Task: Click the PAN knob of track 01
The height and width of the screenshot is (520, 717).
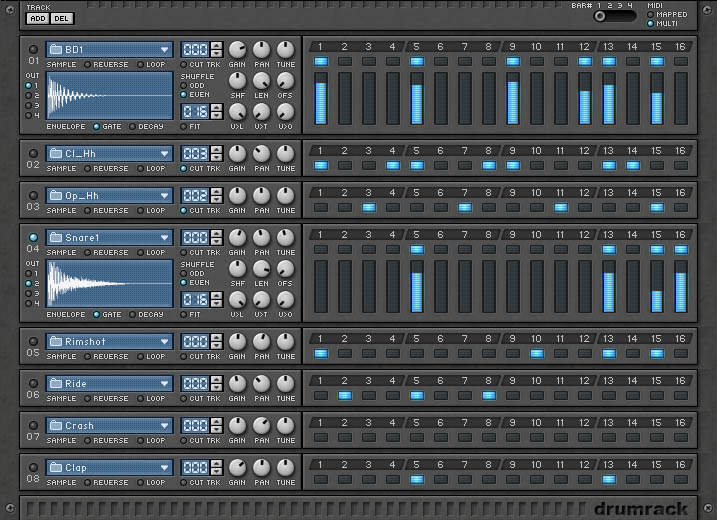Action: tap(262, 49)
